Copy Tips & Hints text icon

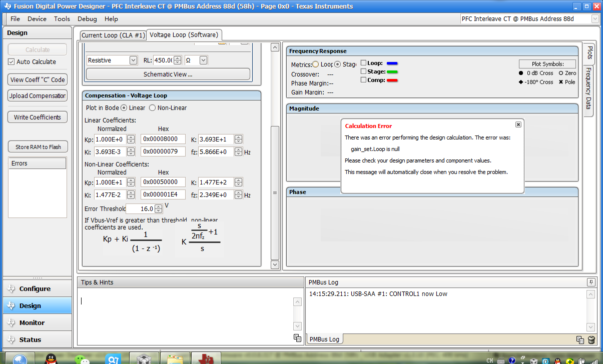[297, 338]
